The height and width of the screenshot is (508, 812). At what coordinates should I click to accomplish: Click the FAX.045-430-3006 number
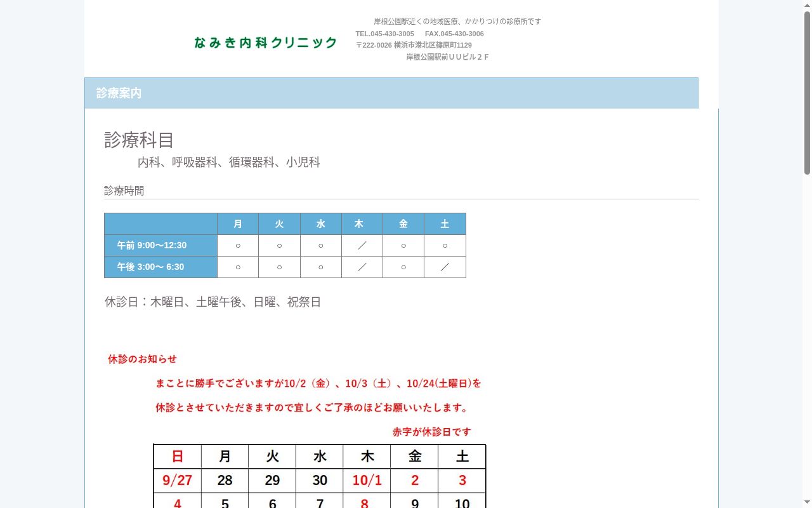454,34
